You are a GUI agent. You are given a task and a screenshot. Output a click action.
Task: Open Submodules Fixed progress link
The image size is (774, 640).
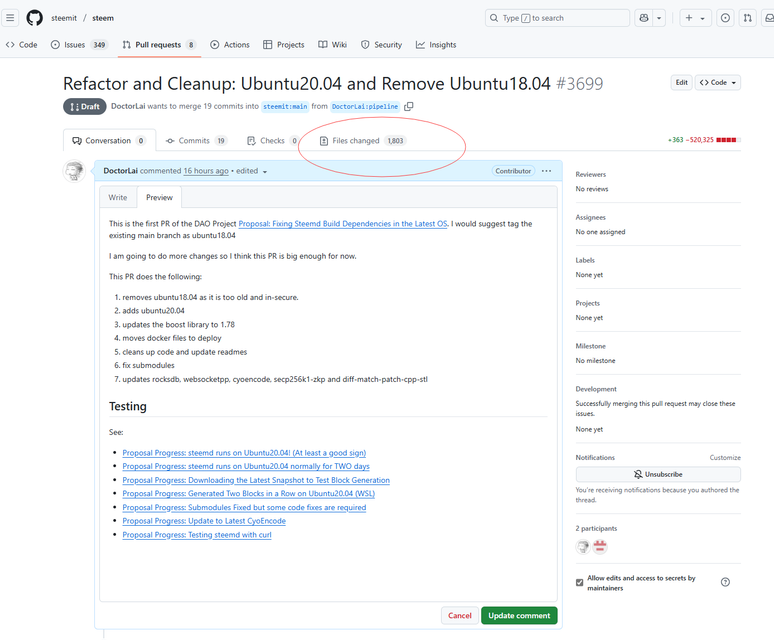[244, 507]
